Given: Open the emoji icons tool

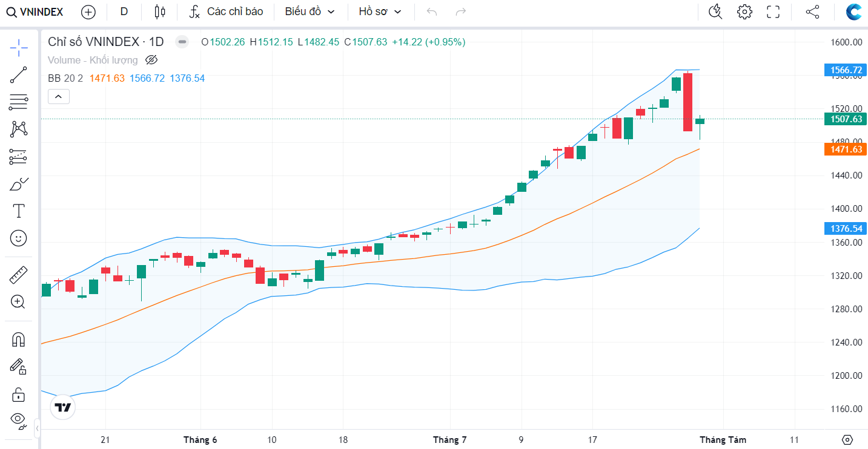Looking at the screenshot, I should [19, 238].
